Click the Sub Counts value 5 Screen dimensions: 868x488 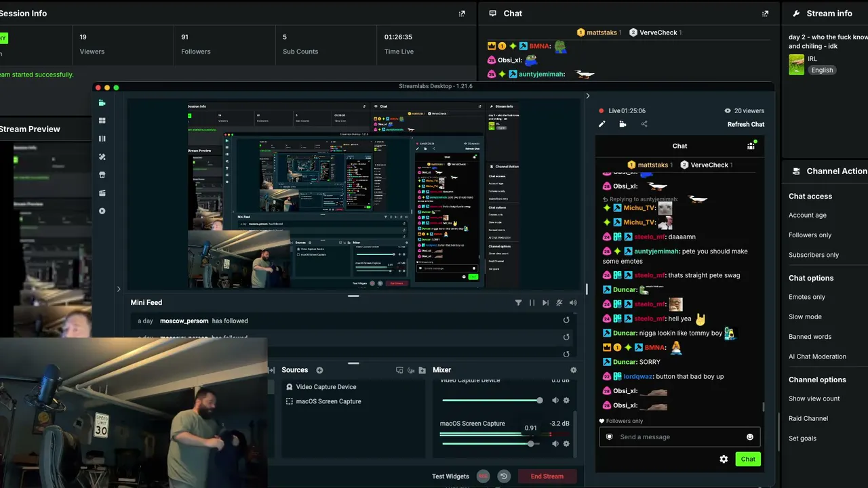click(x=285, y=37)
